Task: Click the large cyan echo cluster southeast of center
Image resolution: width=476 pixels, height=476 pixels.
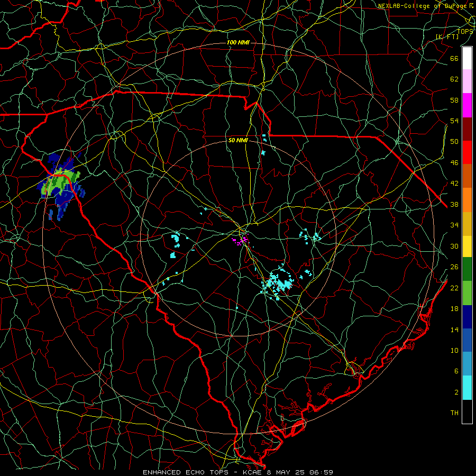Action: pos(278,282)
